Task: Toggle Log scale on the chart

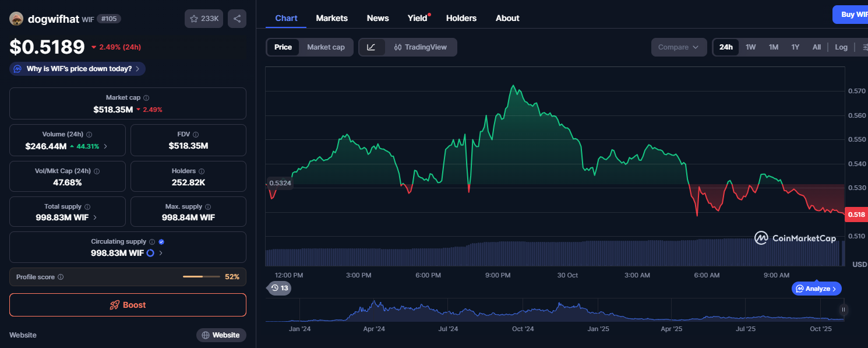Action: 841,47
